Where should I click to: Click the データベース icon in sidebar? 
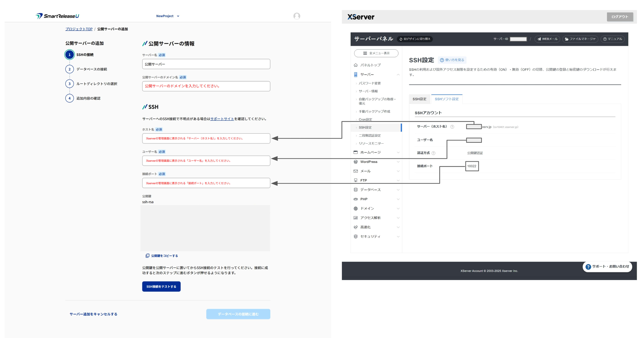[355, 190]
